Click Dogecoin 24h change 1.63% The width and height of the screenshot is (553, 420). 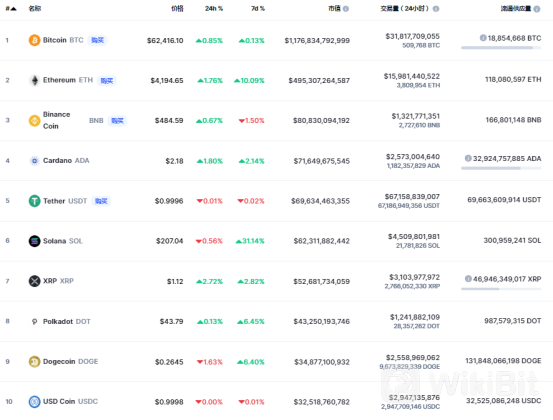209,362
